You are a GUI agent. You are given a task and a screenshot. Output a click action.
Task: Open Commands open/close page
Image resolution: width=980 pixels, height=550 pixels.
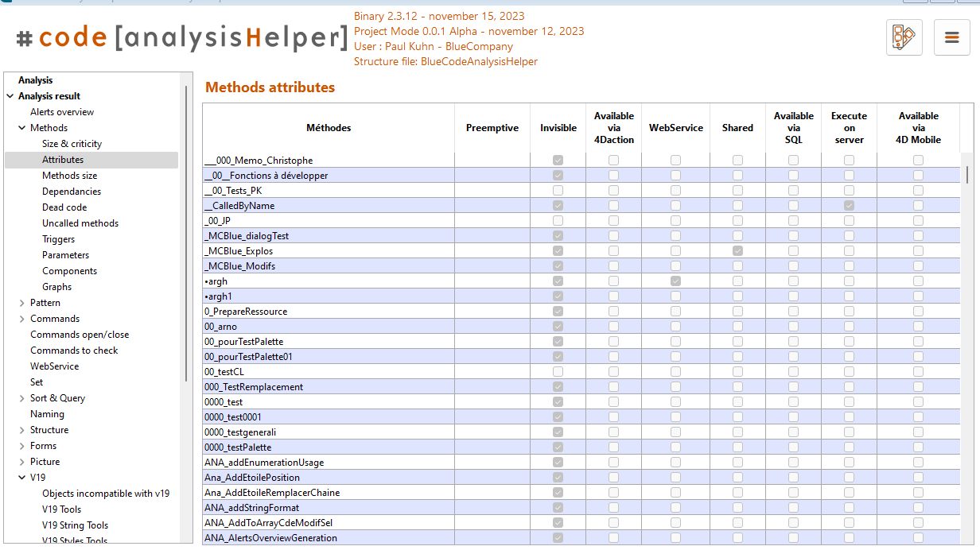pos(80,335)
